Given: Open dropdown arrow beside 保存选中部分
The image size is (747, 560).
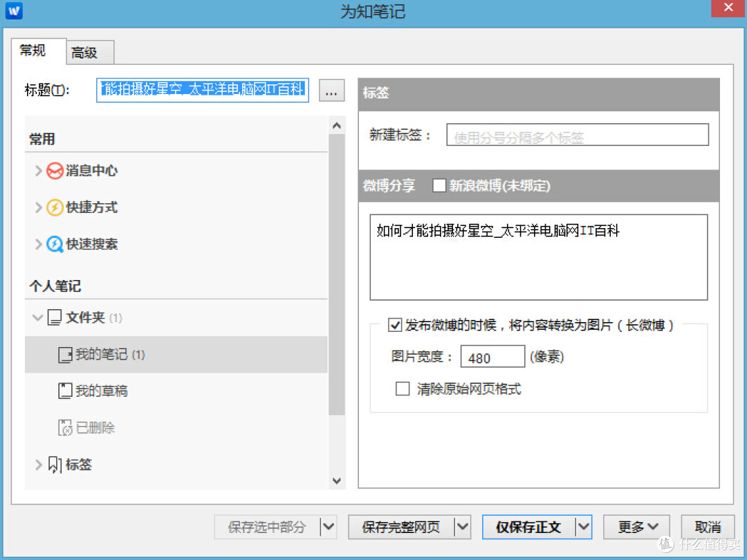Looking at the screenshot, I should coord(329,527).
